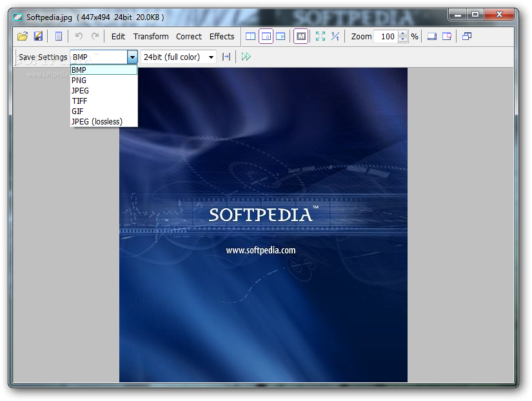Image resolution: width=532 pixels, height=401 pixels.
Task: Click the arrow-to-bar icon beside color depth
Action: tap(226, 57)
